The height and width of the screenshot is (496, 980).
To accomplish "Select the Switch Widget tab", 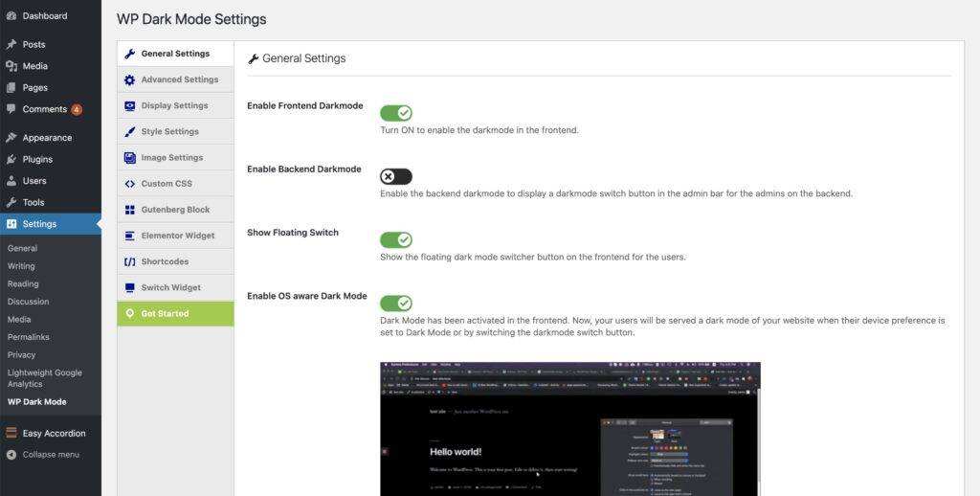I will (176, 287).
